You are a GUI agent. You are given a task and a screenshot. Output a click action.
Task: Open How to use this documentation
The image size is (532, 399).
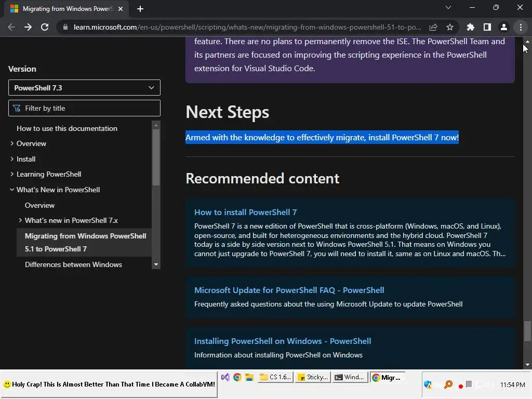click(x=67, y=129)
